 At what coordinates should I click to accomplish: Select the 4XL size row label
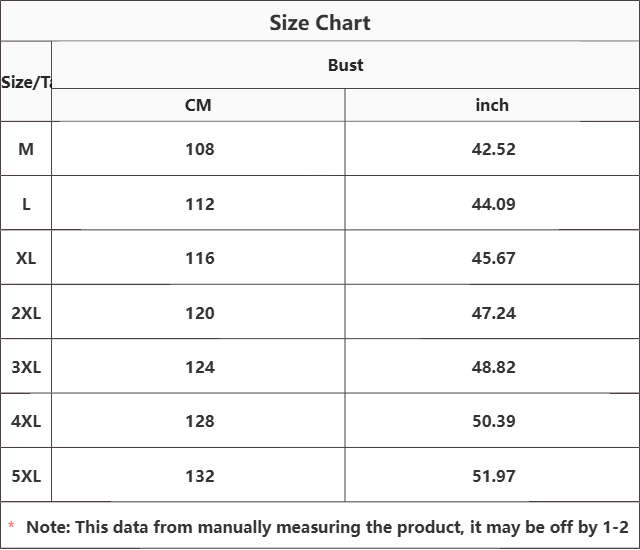26,421
